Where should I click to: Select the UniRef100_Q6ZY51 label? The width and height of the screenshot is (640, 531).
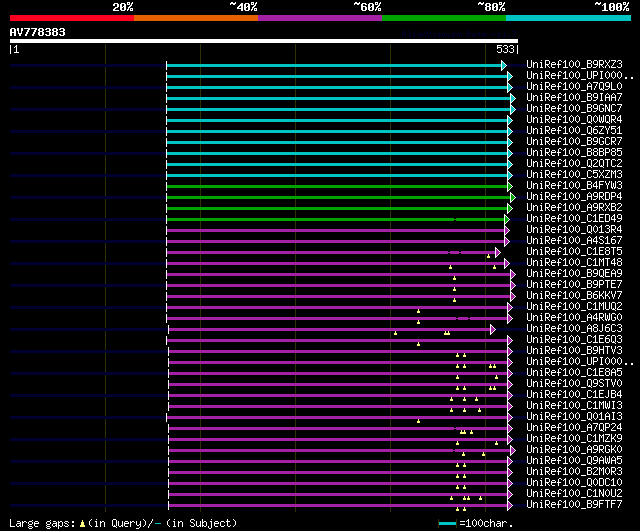coord(574,131)
